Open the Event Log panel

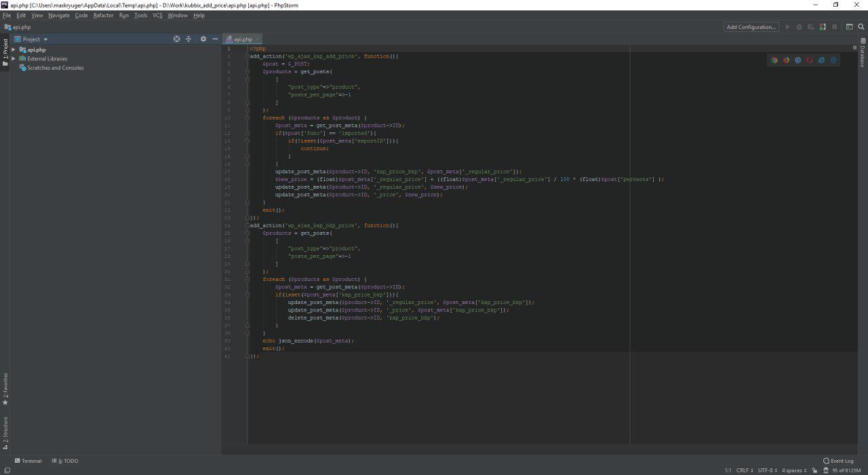click(838, 461)
